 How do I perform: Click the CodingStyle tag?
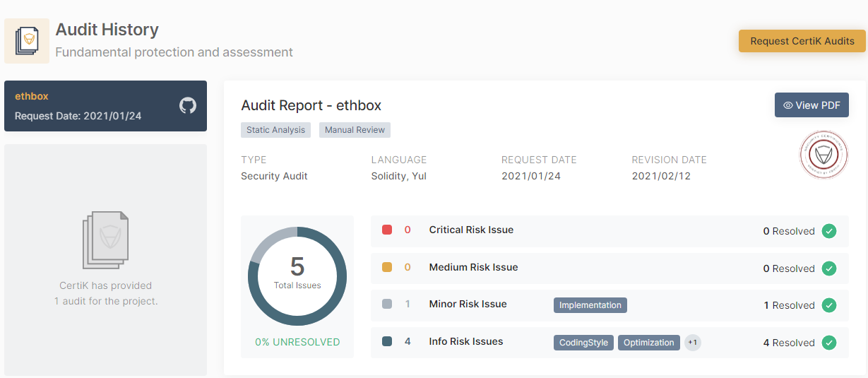(x=583, y=343)
